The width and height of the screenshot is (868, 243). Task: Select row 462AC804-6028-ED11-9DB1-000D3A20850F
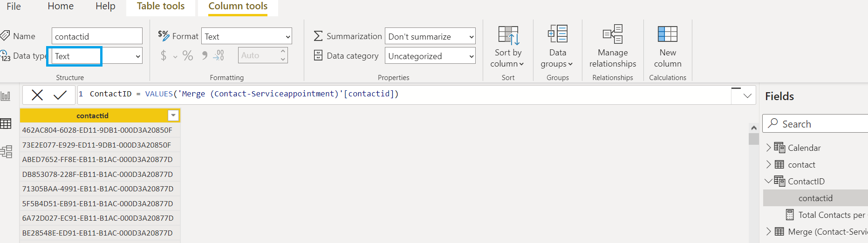100,130
